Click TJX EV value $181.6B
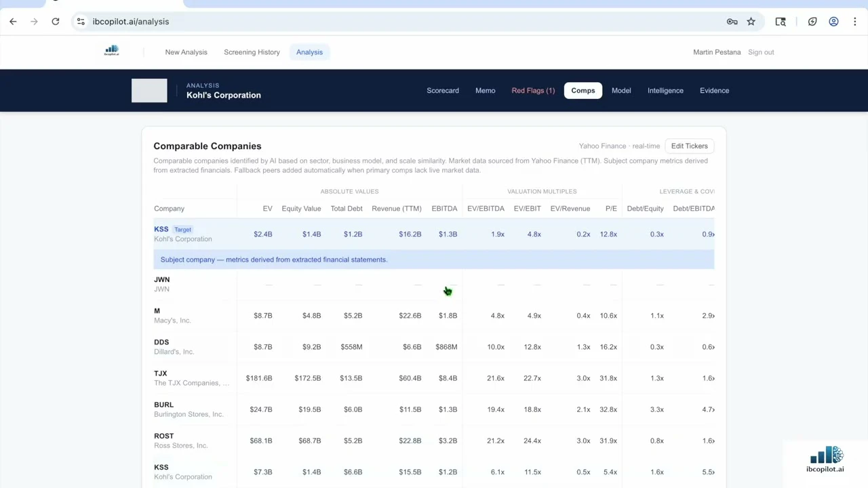This screenshot has width=868, height=488. pyautogui.click(x=259, y=378)
